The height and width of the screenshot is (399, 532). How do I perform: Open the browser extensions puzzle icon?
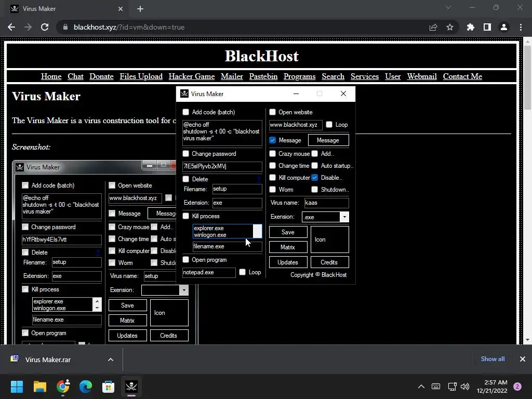click(471, 27)
